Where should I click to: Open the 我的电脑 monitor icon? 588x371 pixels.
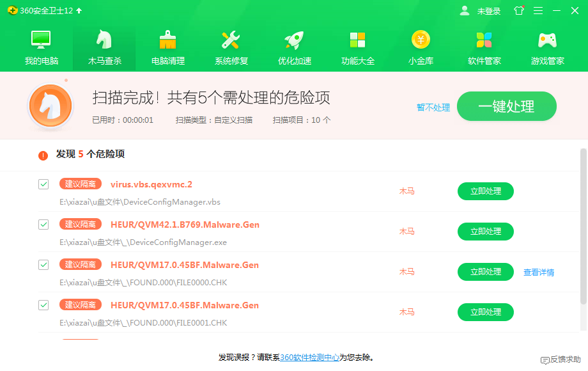tap(41, 40)
